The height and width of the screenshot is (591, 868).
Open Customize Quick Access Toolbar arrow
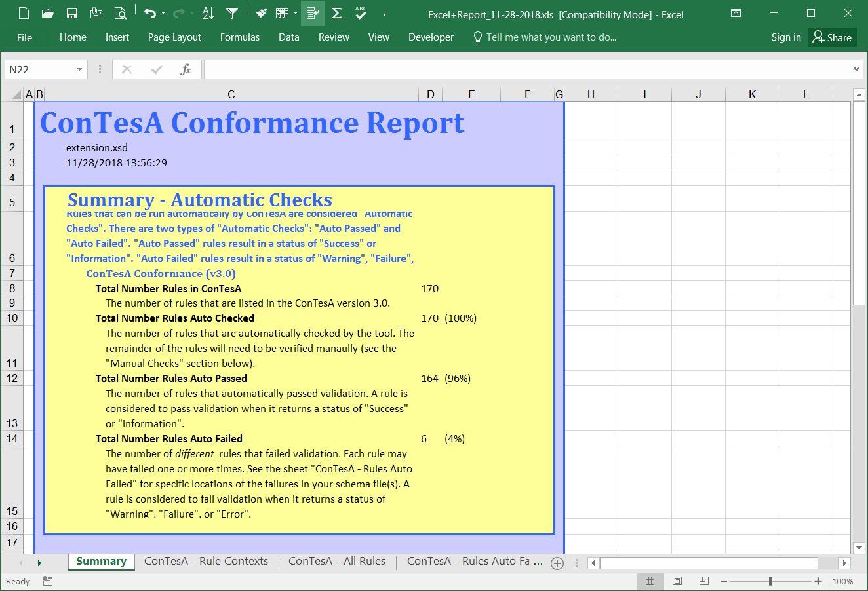384,14
